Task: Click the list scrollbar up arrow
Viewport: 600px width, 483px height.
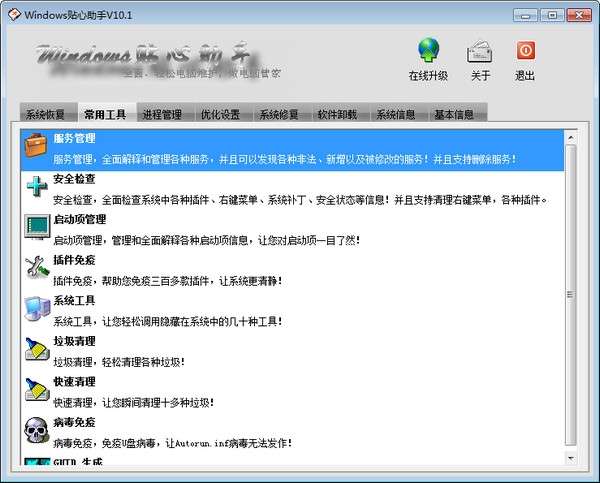Action: [x=571, y=137]
